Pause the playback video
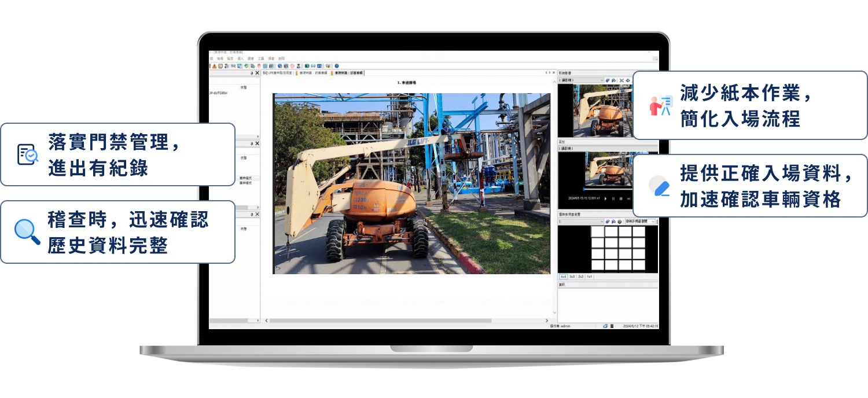 click(x=613, y=198)
